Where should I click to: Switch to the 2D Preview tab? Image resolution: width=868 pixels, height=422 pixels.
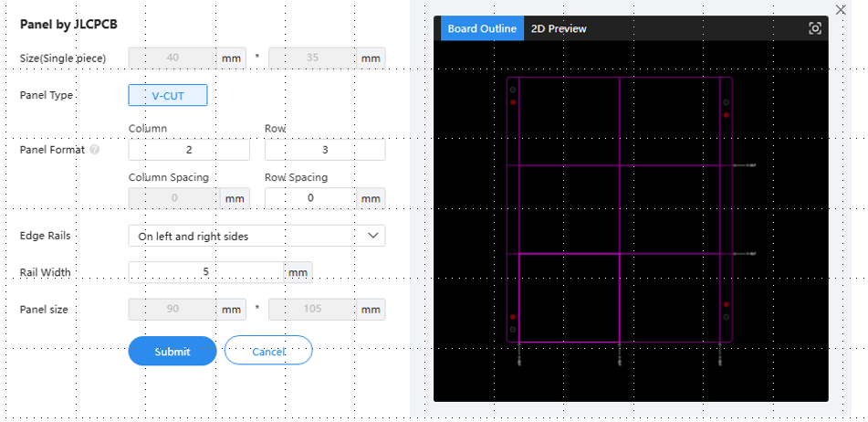pyautogui.click(x=559, y=28)
